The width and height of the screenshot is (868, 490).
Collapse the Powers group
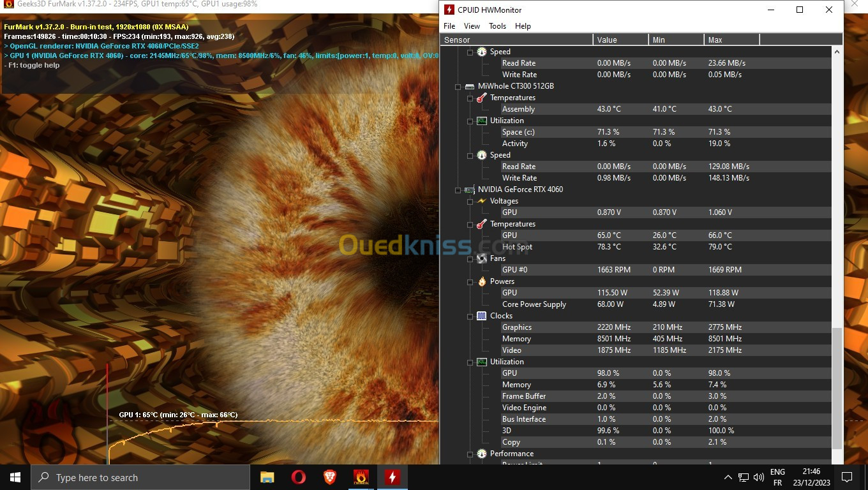pyautogui.click(x=470, y=281)
